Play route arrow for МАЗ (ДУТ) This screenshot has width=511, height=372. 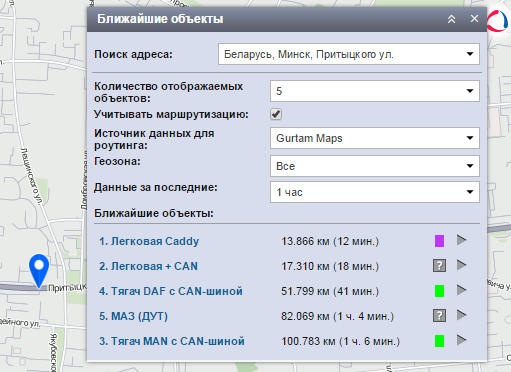pyautogui.click(x=461, y=315)
